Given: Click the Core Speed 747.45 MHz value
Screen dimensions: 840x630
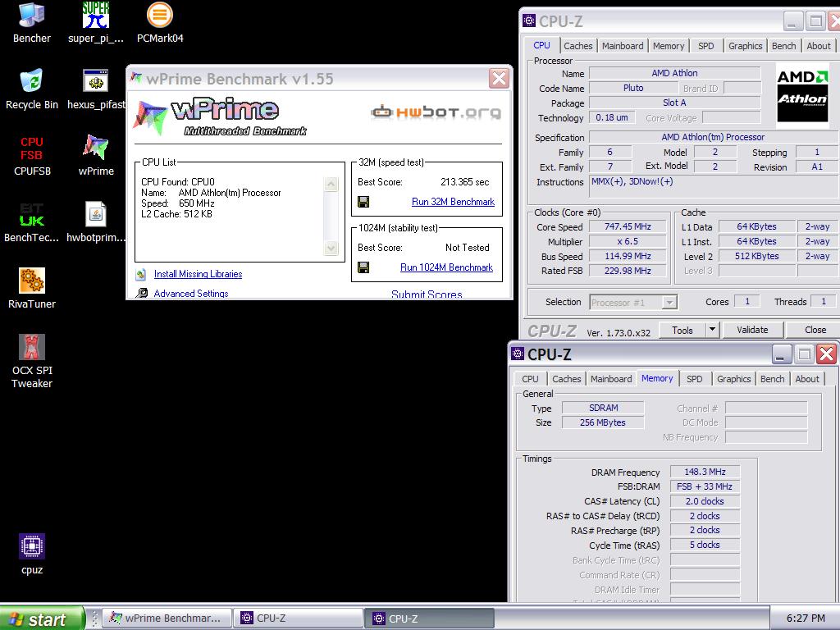Looking at the screenshot, I should pyautogui.click(x=628, y=226).
